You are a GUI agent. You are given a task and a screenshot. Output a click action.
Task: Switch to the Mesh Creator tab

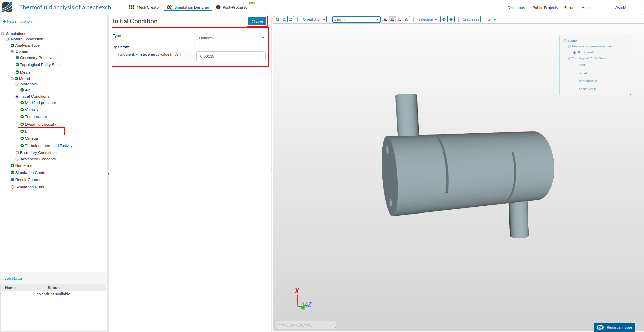point(145,7)
